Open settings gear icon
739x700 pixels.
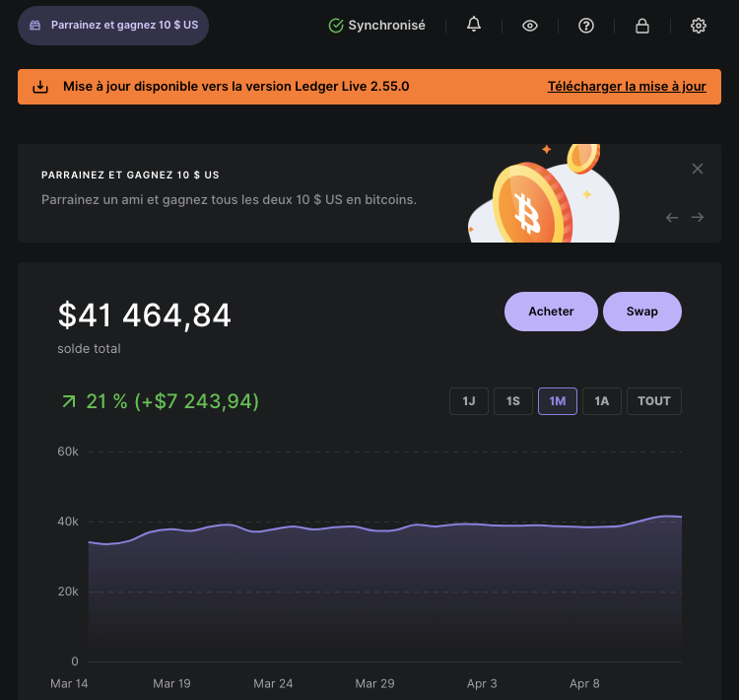pos(699,26)
